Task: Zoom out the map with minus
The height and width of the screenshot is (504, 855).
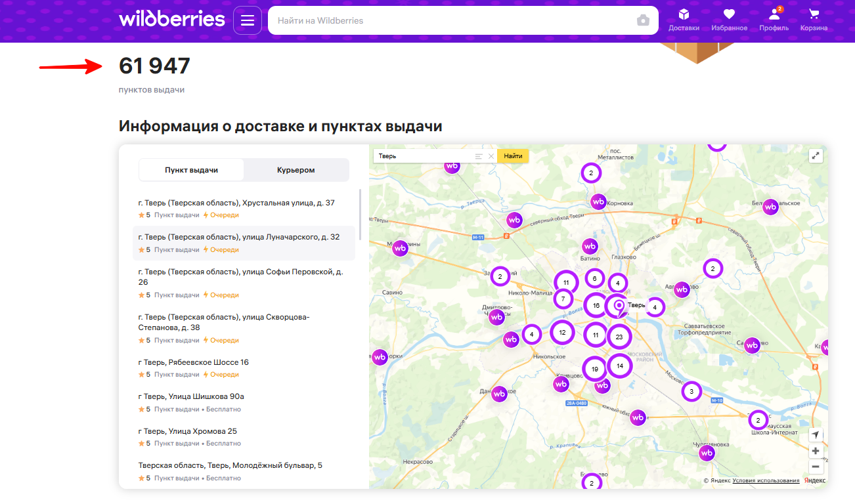Action: pyautogui.click(x=816, y=467)
